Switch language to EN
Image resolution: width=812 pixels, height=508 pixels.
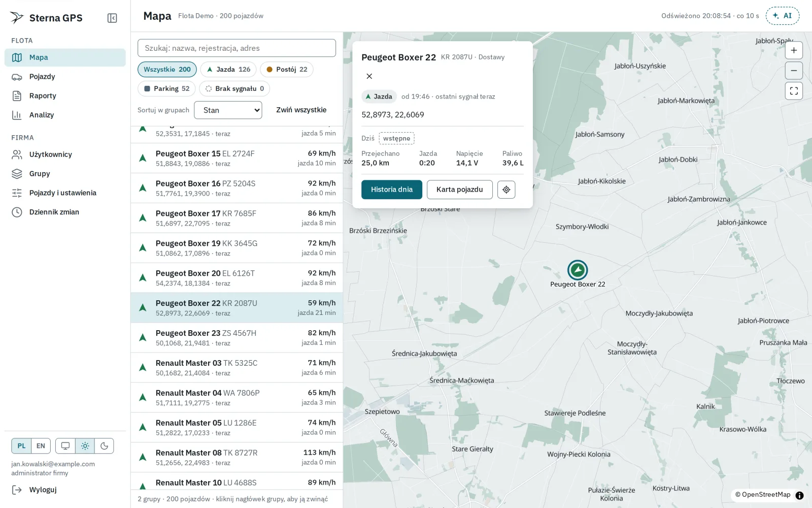click(41, 446)
